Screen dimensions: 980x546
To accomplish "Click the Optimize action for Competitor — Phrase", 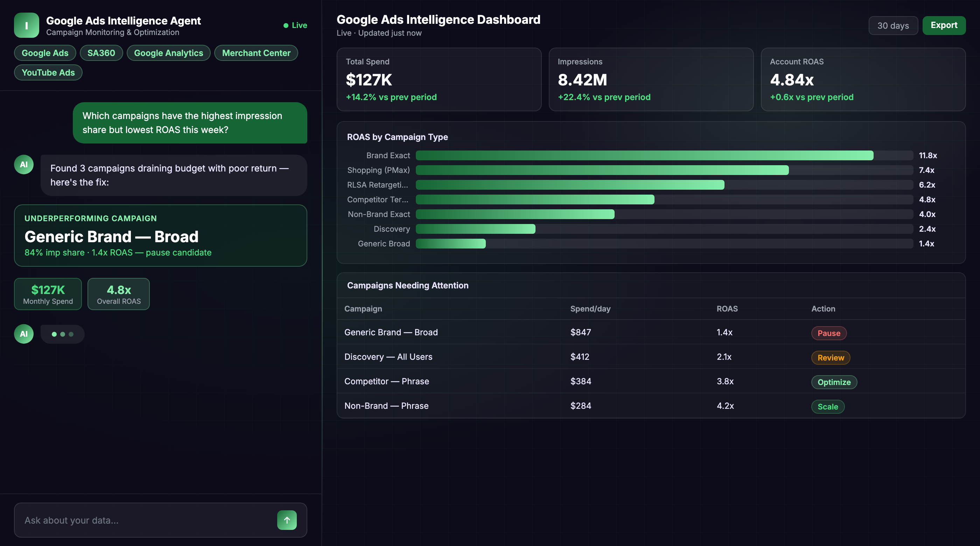I will [x=834, y=382].
